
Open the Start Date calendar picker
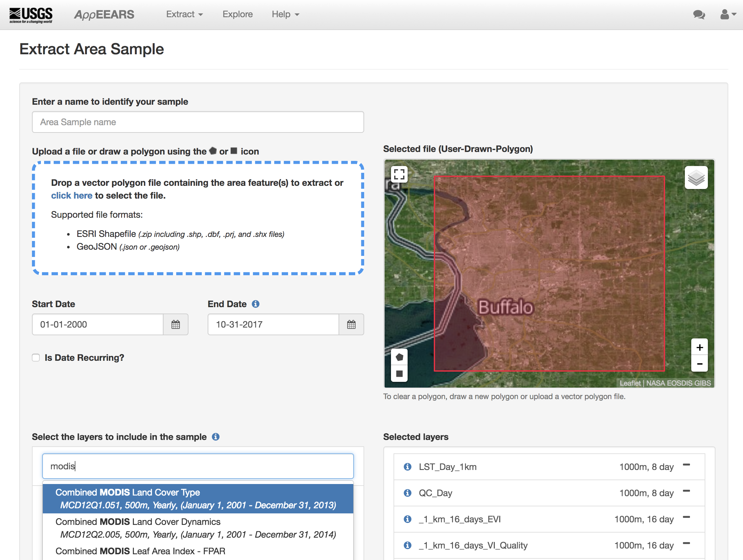click(x=176, y=324)
